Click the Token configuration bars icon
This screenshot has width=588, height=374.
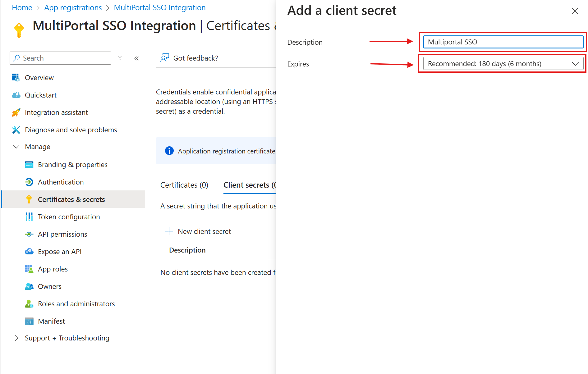29,217
